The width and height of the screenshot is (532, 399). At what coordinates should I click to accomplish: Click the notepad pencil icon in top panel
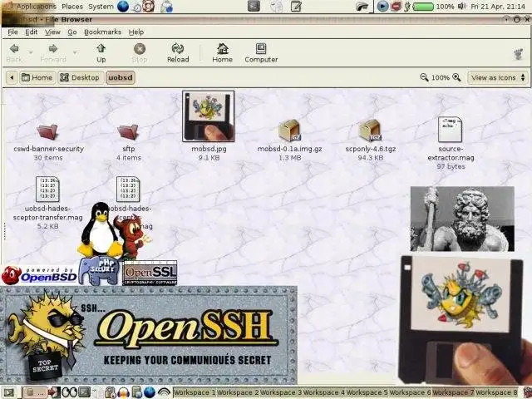[x=296, y=7]
